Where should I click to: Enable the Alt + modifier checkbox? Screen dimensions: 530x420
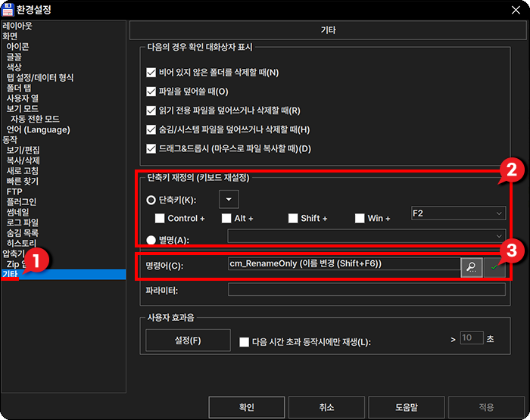click(226, 218)
